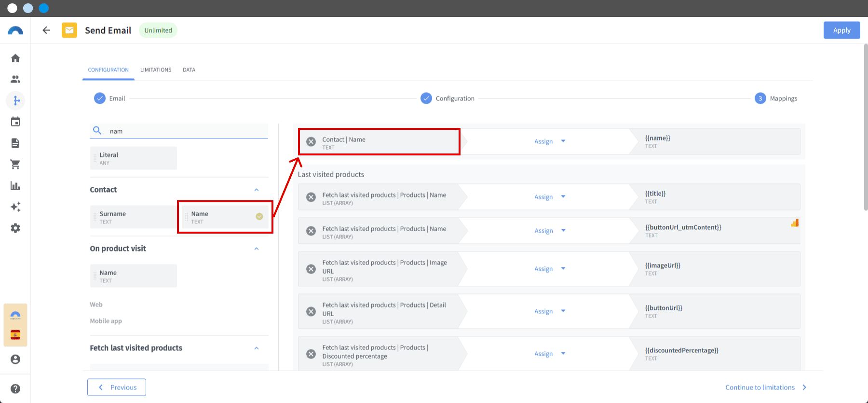
Task: Select the Literal ANY field
Action: pos(134,158)
